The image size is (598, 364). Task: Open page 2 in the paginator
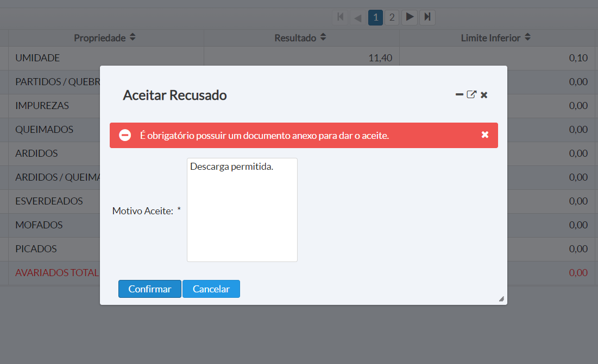click(x=392, y=17)
